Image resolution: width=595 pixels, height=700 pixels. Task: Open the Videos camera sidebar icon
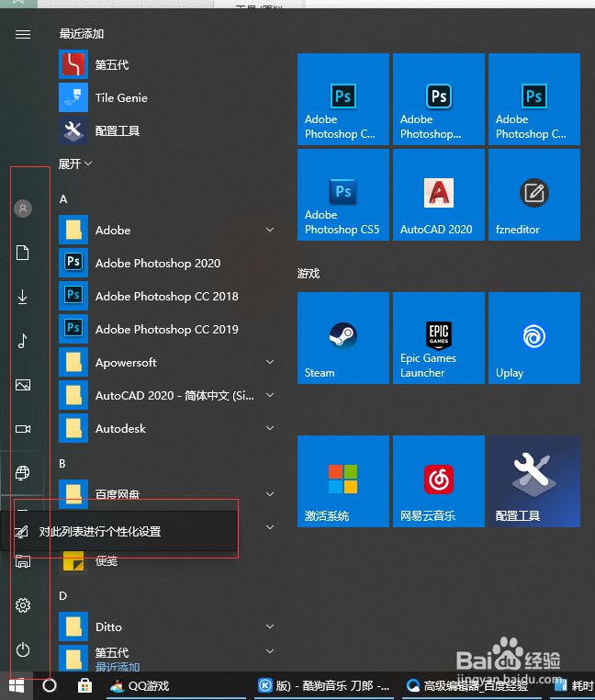click(23, 429)
